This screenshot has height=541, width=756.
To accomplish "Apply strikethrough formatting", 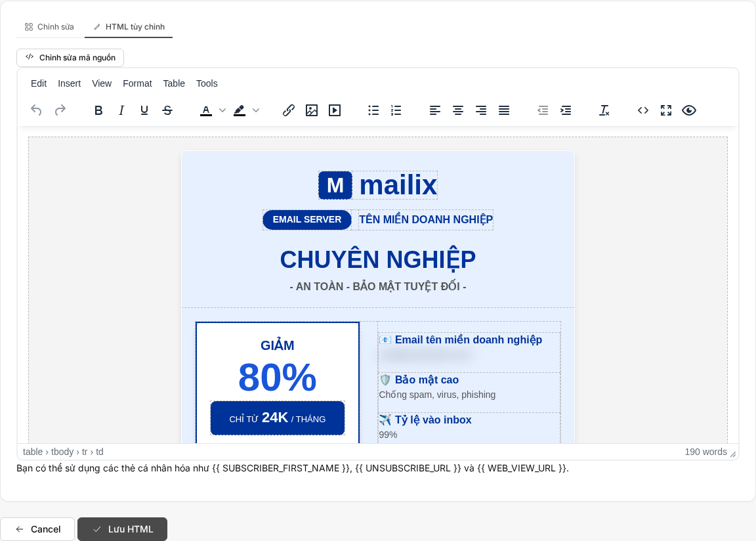I will tap(167, 110).
